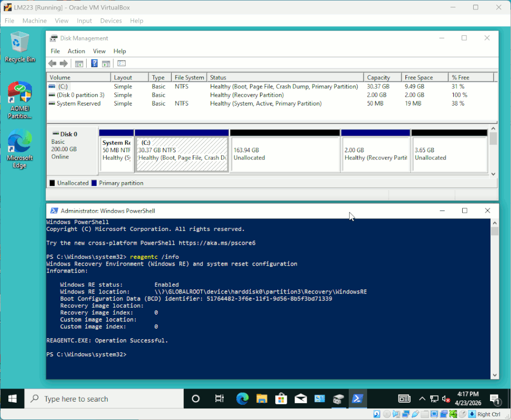Switch to PowerShell taskbar icon

358,398
